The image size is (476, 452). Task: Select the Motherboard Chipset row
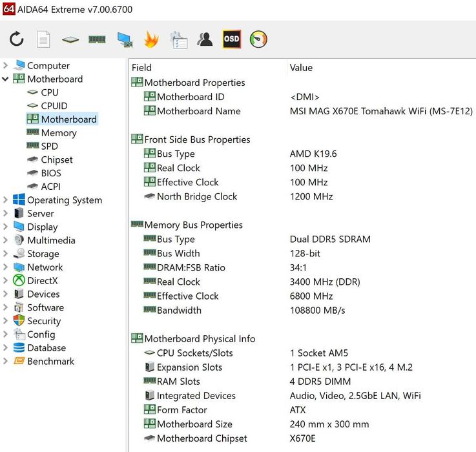(x=229, y=438)
